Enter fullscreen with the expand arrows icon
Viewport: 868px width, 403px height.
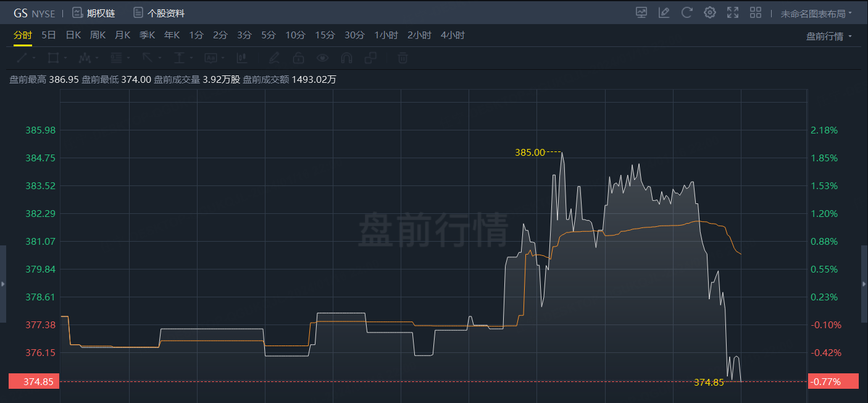coord(733,12)
